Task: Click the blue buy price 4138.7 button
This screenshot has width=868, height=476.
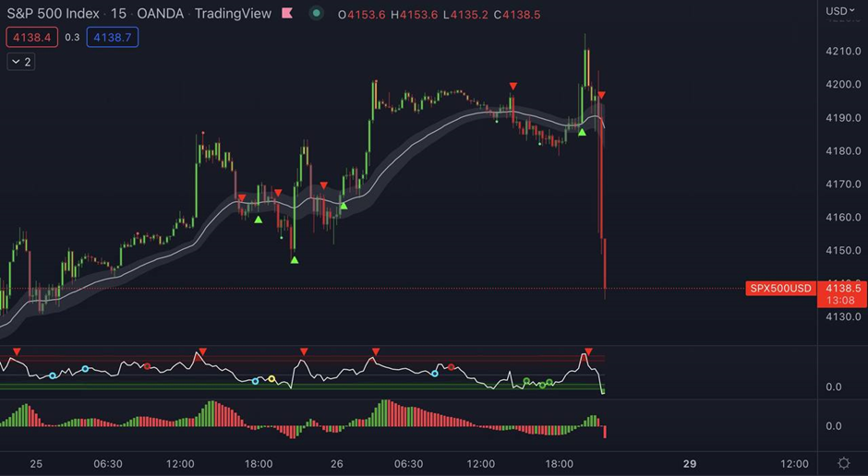Action: tap(113, 38)
